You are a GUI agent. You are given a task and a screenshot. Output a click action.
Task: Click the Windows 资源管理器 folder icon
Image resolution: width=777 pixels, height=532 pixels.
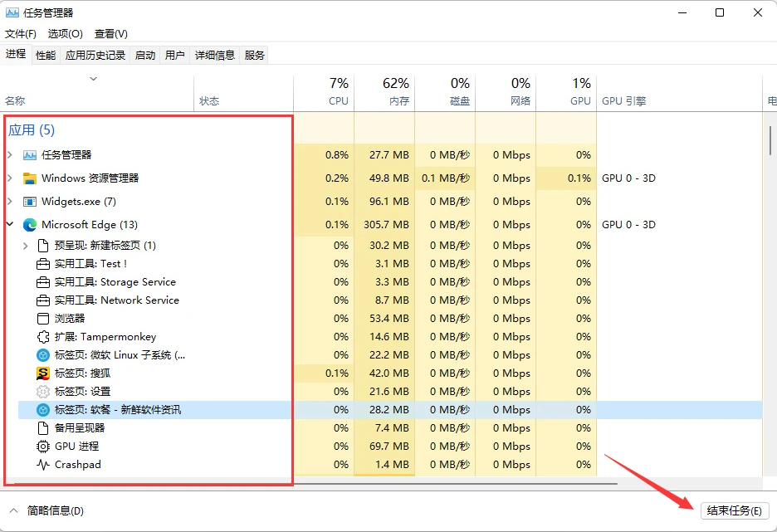tap(30, 178)
